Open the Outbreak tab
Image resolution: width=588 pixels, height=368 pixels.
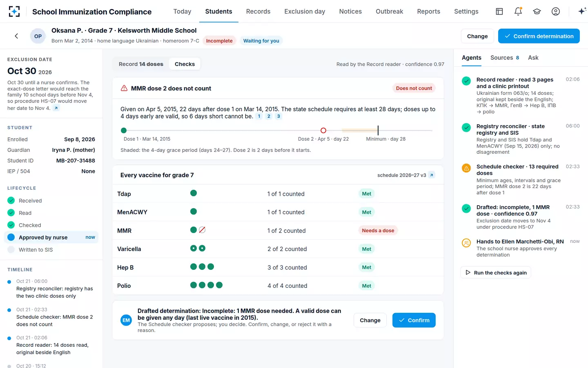click(389, 11)
